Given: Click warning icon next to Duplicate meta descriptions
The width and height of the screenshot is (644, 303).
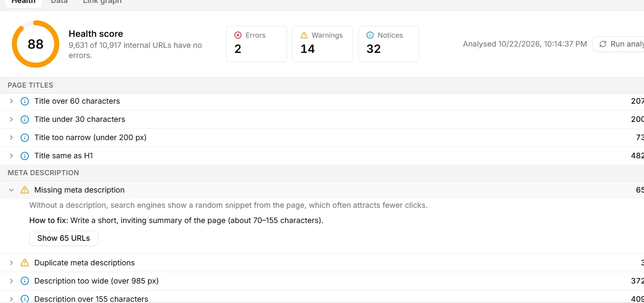Looking at the screenshot, I should pos(25,263).
